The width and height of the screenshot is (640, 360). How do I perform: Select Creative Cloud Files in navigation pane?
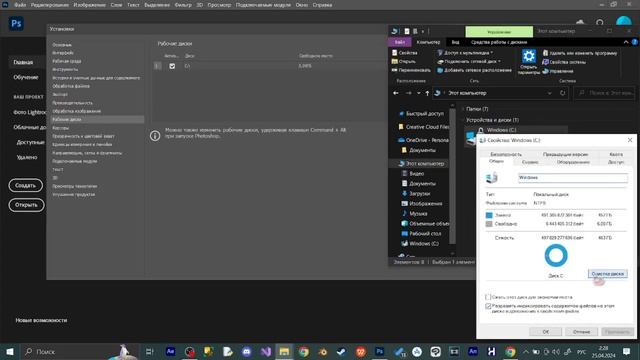click(x=423, y=127)
